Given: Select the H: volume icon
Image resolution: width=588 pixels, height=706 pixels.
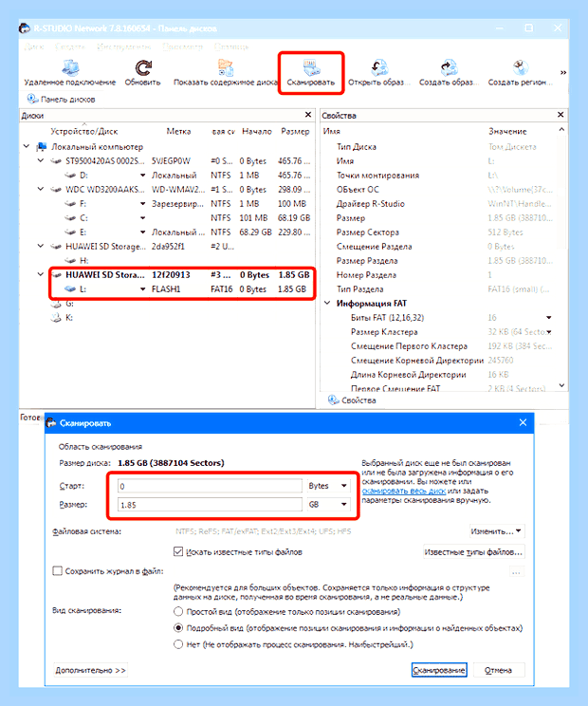Looking at the screenshot, I should [70, 261].
